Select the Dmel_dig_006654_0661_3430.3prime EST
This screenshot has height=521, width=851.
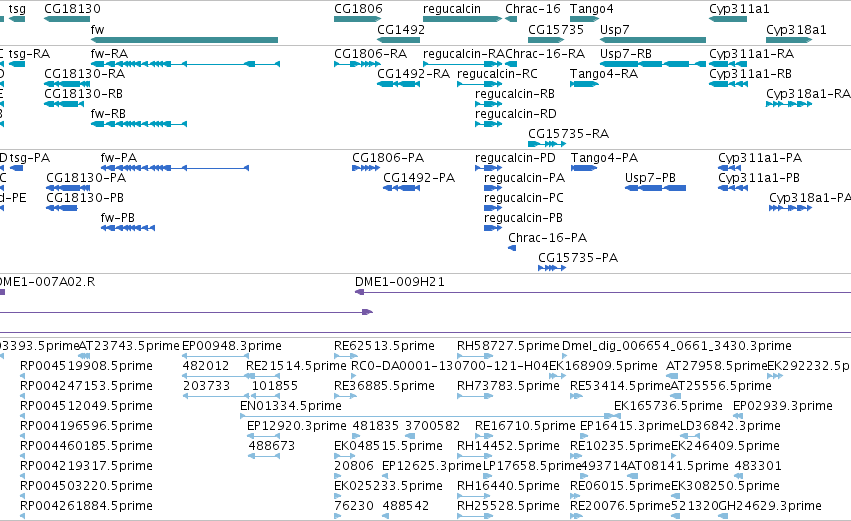pos(564,356)
